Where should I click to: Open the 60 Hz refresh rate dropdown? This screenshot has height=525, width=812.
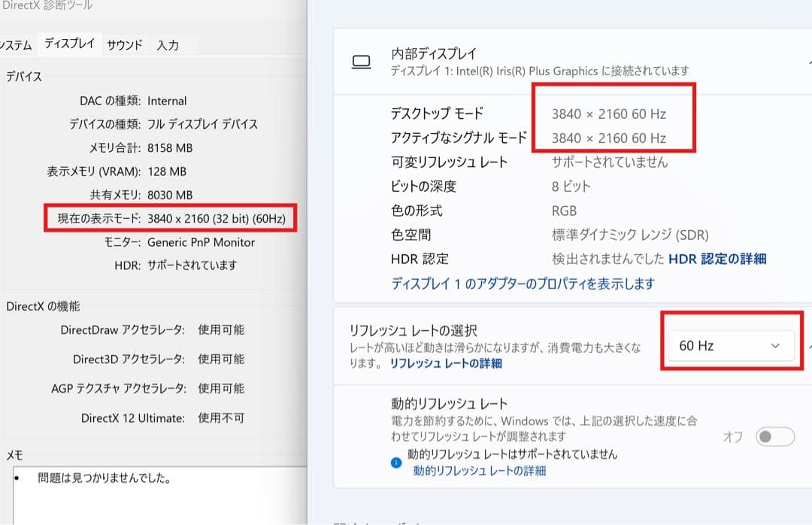pyautogui.click(x=729, y=345)
